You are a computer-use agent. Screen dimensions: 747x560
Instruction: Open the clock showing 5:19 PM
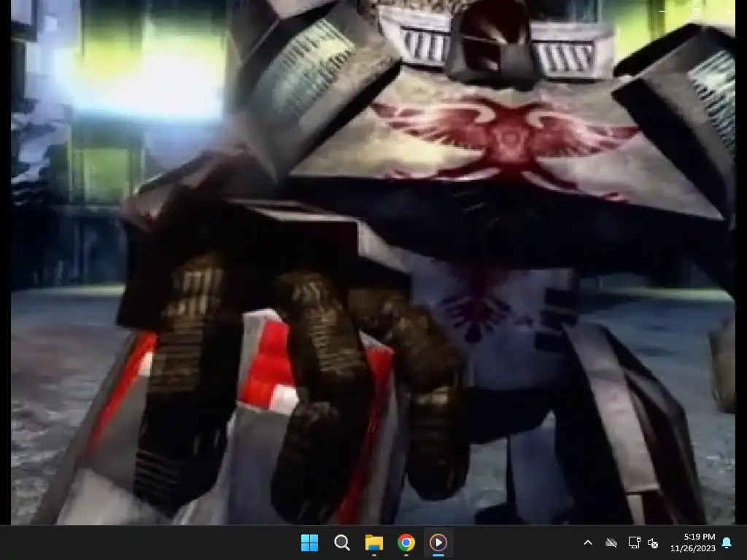coord(693,542)
